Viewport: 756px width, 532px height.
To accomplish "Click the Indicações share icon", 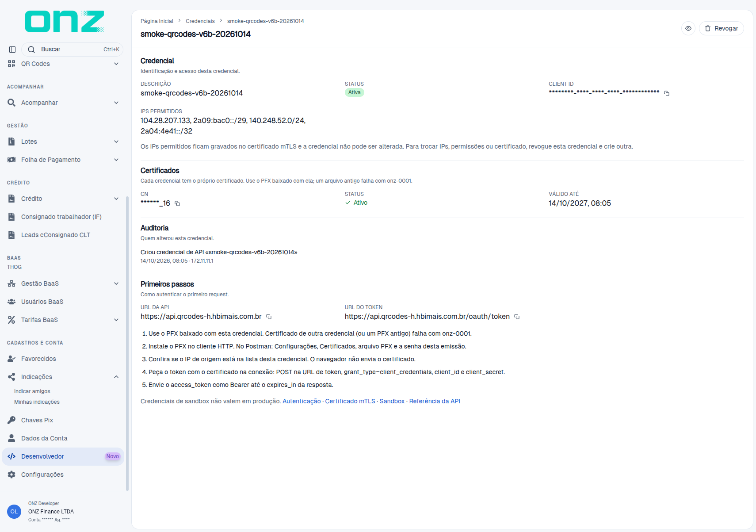I will pyautogui.click(x=11, y=377).
